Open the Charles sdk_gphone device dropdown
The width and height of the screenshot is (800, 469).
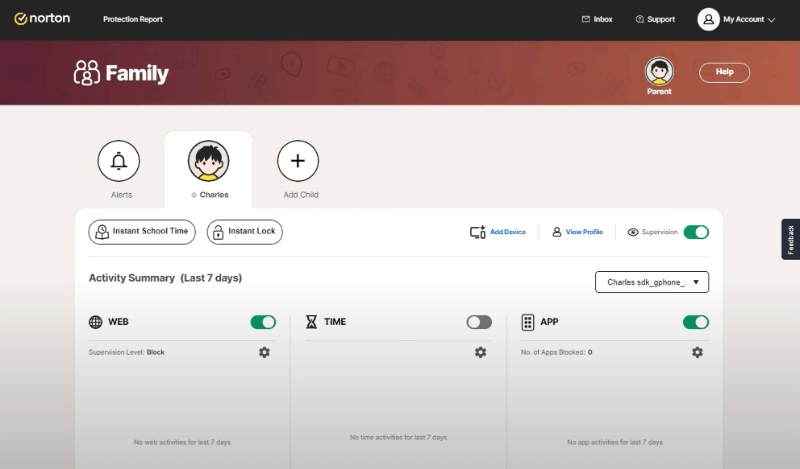652,282
